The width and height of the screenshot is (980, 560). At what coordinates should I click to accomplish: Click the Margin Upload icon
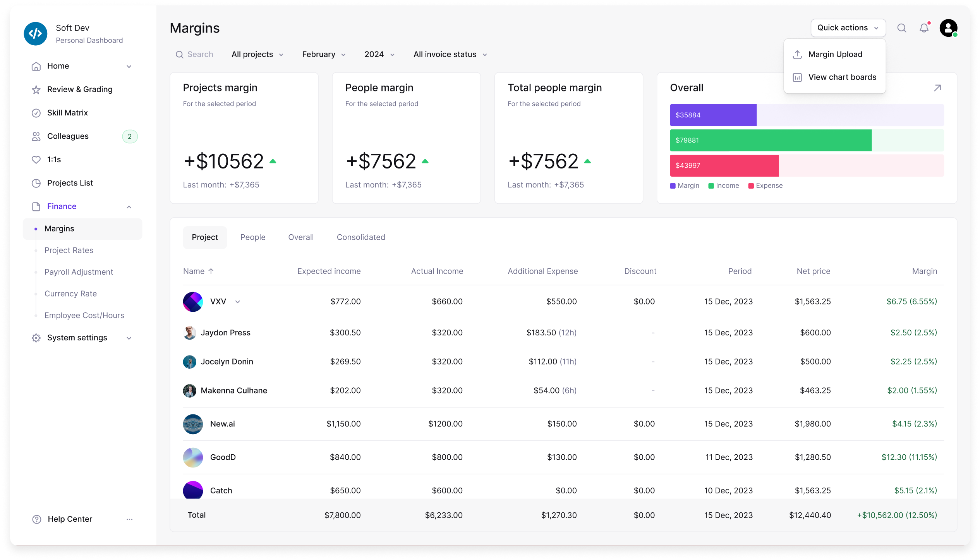797,55
